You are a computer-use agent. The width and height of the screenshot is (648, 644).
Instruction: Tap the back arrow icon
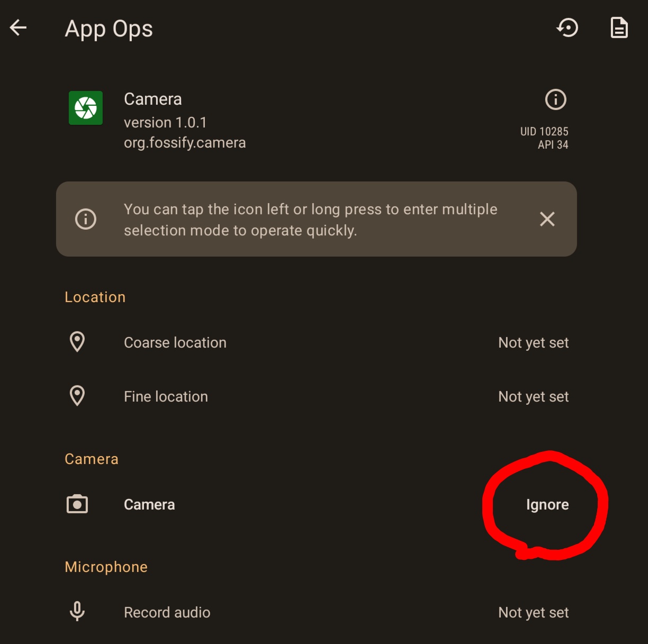(x=19, y=28)
